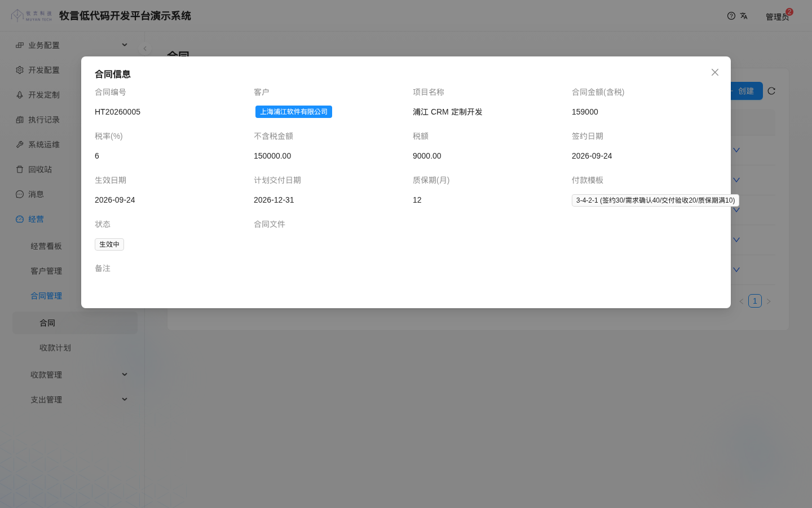Click the 业务配置 sidebar icon
This screenshot has height=508, width=812.
(20, 45)
